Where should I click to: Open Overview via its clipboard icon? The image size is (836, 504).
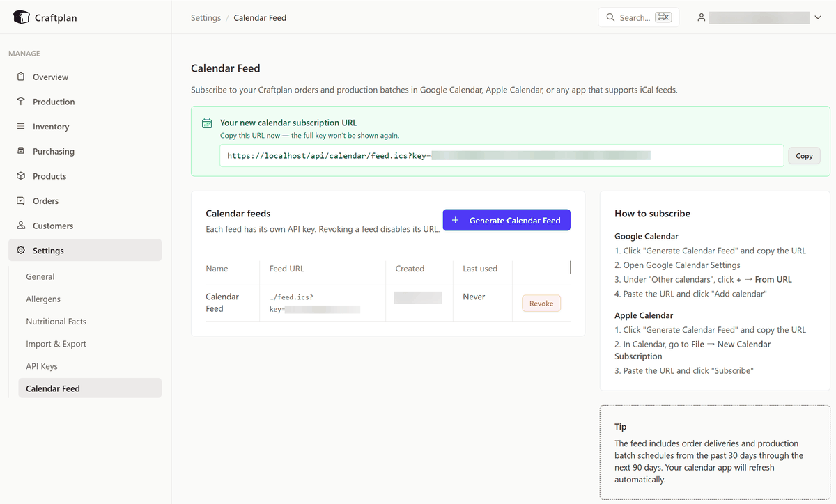21,77
